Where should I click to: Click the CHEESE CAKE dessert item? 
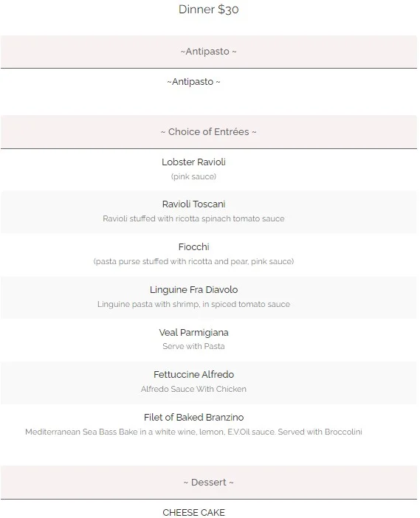193,512
